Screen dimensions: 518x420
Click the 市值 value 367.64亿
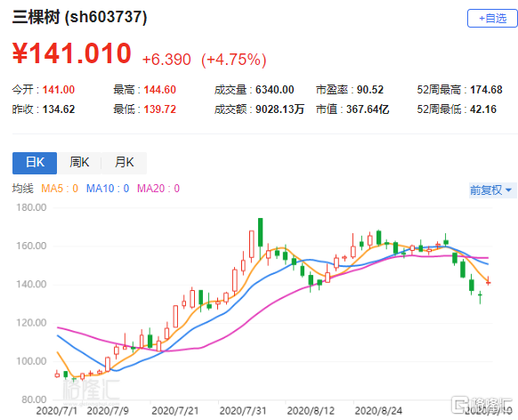click(x=368, y=109)
